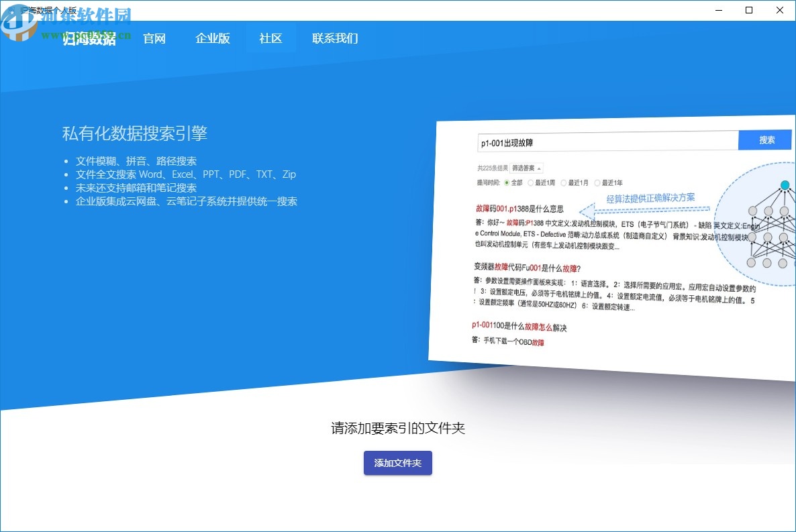Click the 添加文件夹 button
The image size is (796, 532).
(x=397, y=463)
